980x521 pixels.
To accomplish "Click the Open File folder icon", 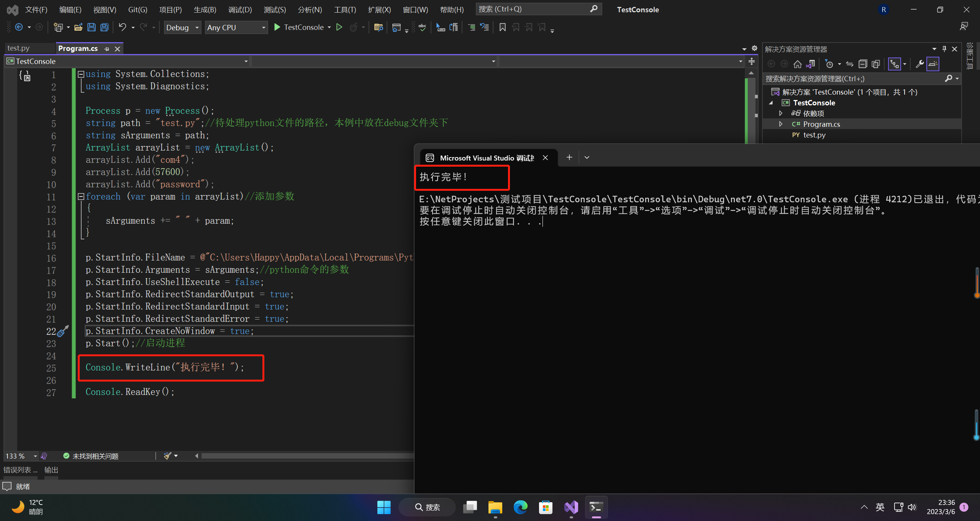I will point(79,27).
